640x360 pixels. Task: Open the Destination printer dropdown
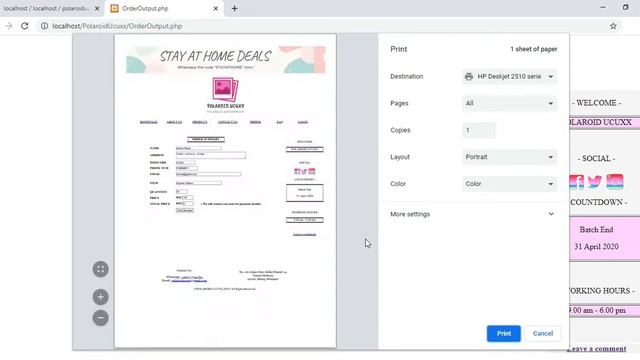[x=509, y=76]
